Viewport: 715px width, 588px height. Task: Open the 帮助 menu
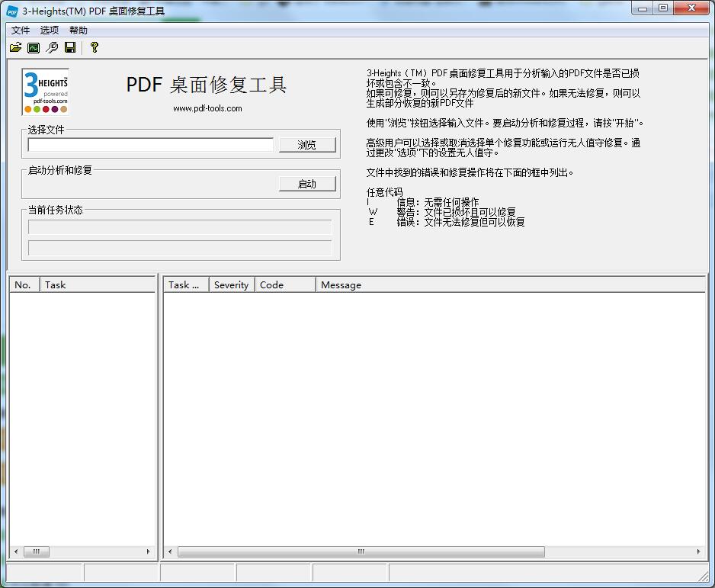click(79, 30)
